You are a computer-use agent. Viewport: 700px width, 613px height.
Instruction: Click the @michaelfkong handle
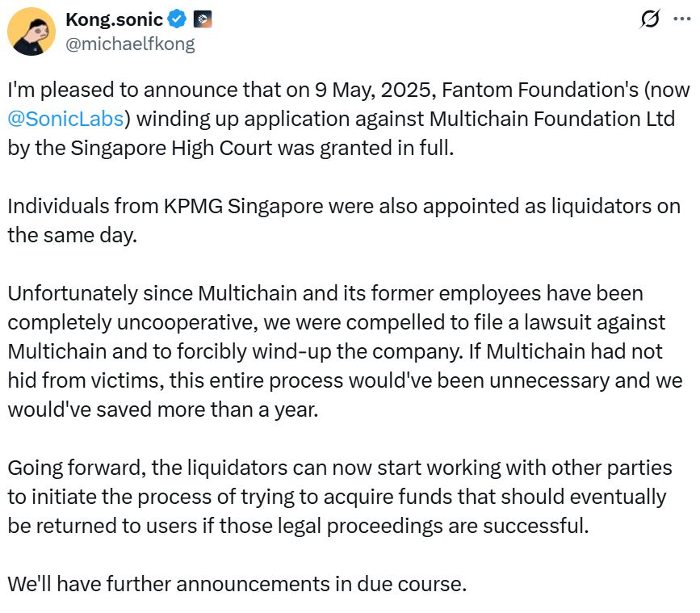pos(130,44)
